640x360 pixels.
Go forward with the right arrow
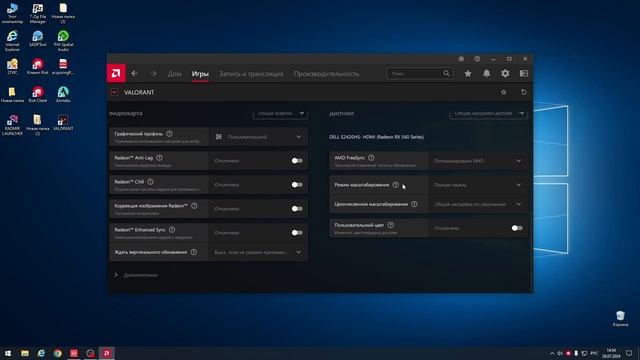point(153,73)
